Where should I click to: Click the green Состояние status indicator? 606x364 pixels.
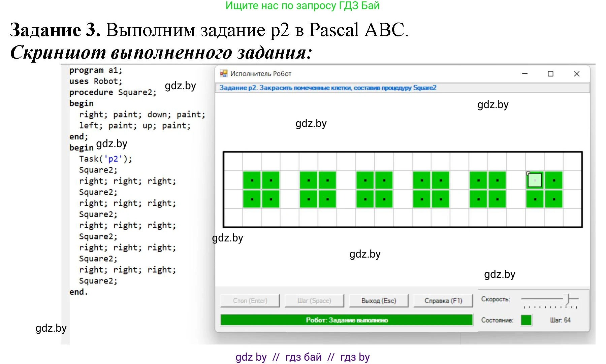pos(526,320)
